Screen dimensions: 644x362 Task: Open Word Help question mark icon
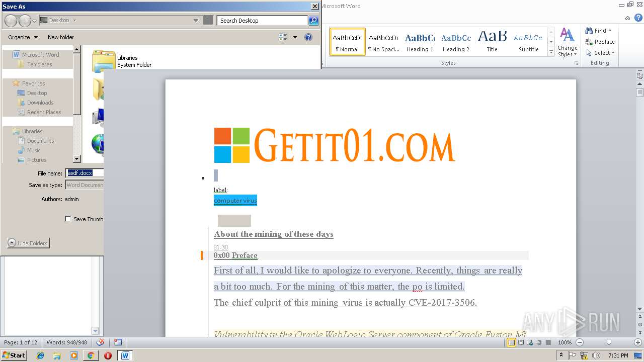click(638, 18)
